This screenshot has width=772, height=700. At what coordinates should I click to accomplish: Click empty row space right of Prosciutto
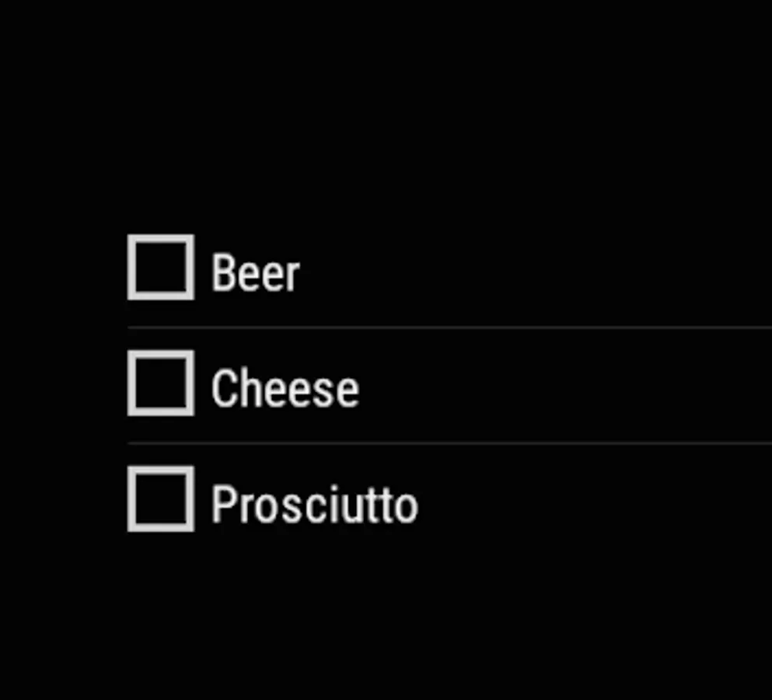tap(596, 502)
